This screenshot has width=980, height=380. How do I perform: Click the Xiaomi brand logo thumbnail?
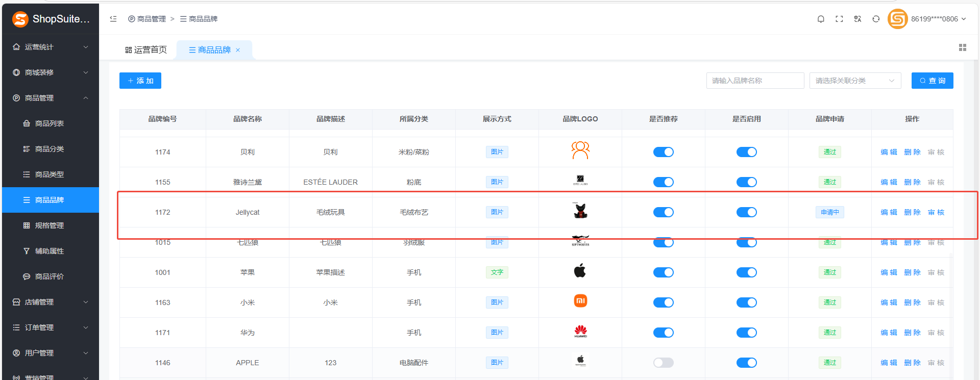pos(580,301)
